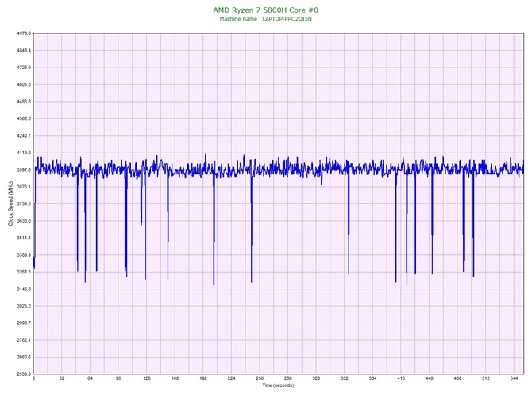532x399 pixels.
Task: Pick the 4362.3 y-axis tick label
Action: pyautogui.click(x=24, y=118)
